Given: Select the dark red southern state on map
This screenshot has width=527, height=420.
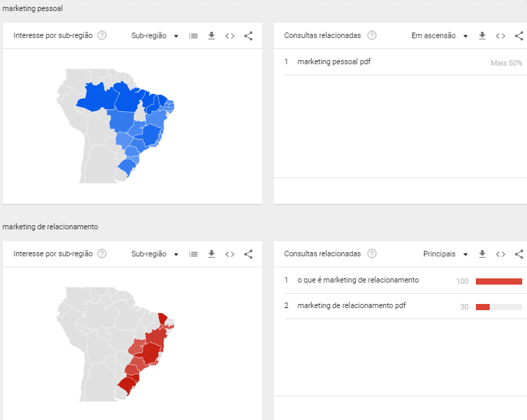Looking at the screenshot, I should pyautogui.click(x=127, y=385).
